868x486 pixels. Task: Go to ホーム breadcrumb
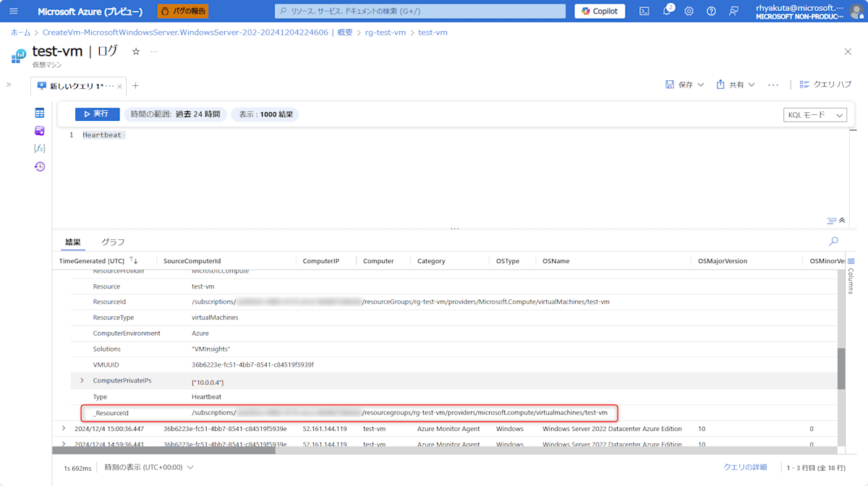[20, 33]
